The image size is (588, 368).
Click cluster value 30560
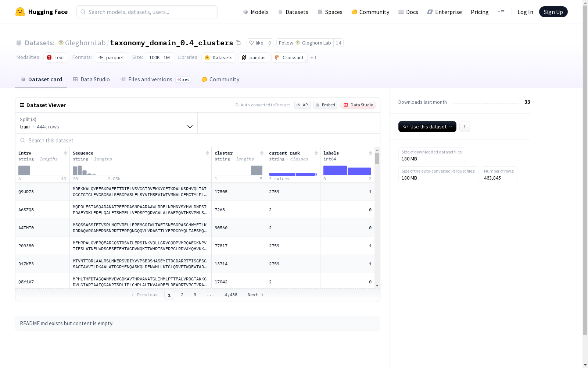point(221,228)
